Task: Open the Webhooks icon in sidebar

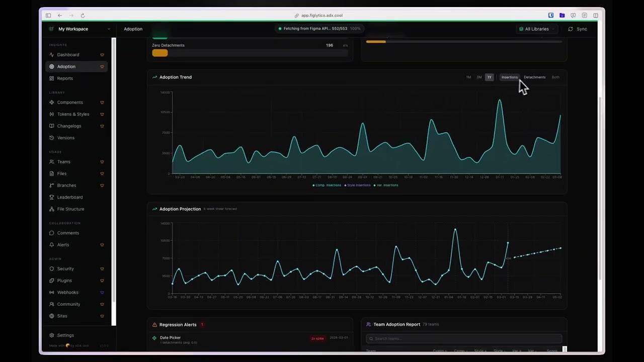Action: [x=52, y=293]
